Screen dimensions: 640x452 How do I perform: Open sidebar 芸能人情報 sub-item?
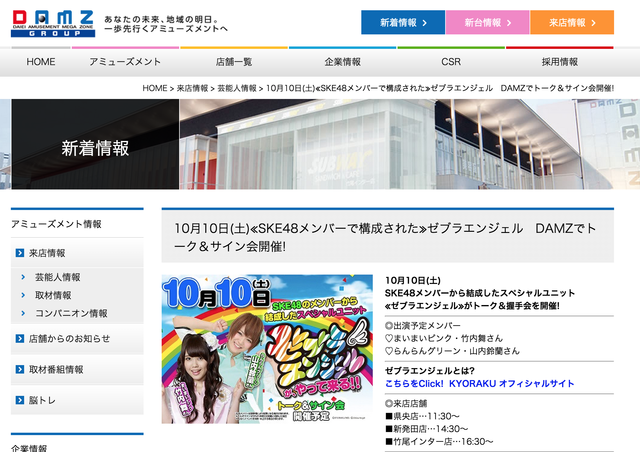pos(58,277)
